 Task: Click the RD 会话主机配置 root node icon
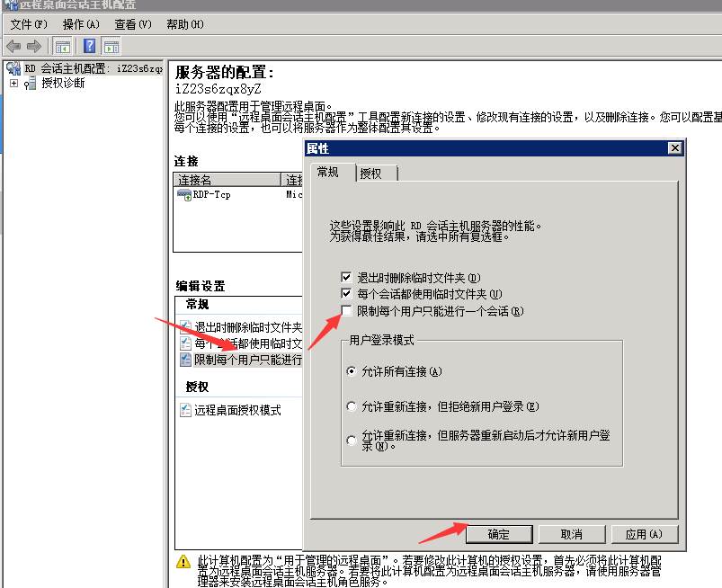(13, 68)
